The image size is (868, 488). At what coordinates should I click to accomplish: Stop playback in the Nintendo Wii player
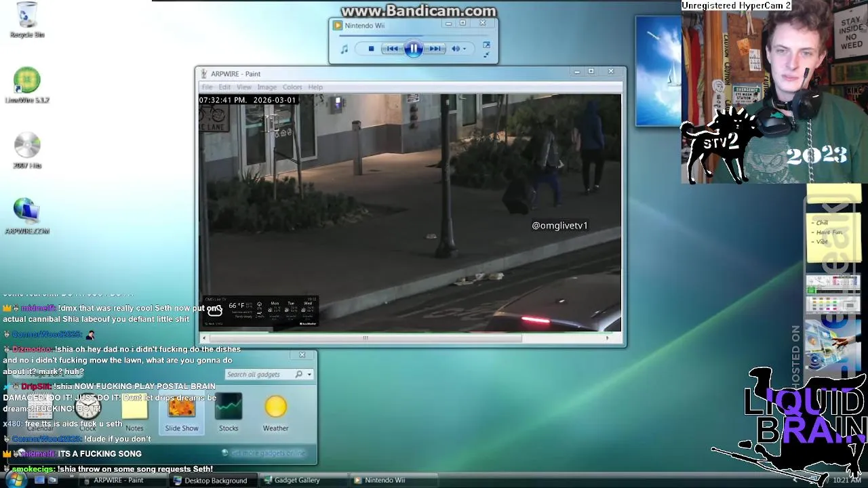pos(371,49)
